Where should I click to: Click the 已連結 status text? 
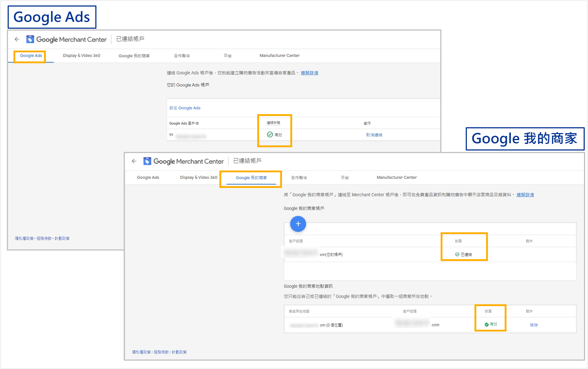pos(466,254)
